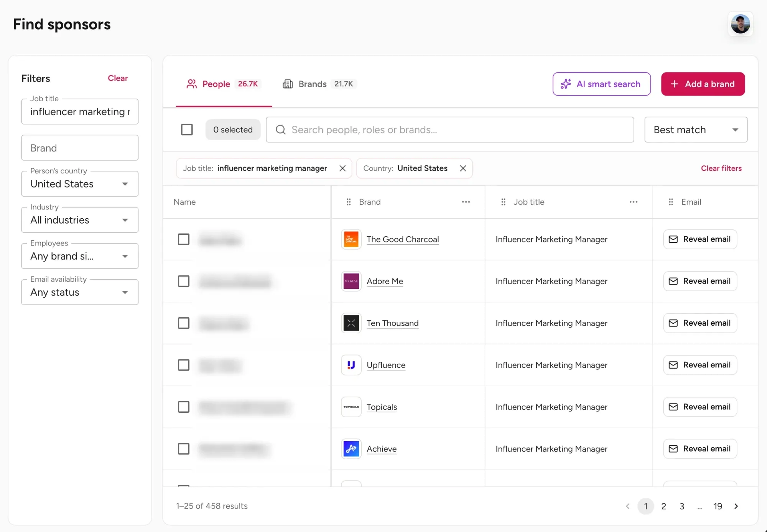This screenshot has height=532, width=767.
Task: Check the Topicals row checkbox
Action: (184, 407)
